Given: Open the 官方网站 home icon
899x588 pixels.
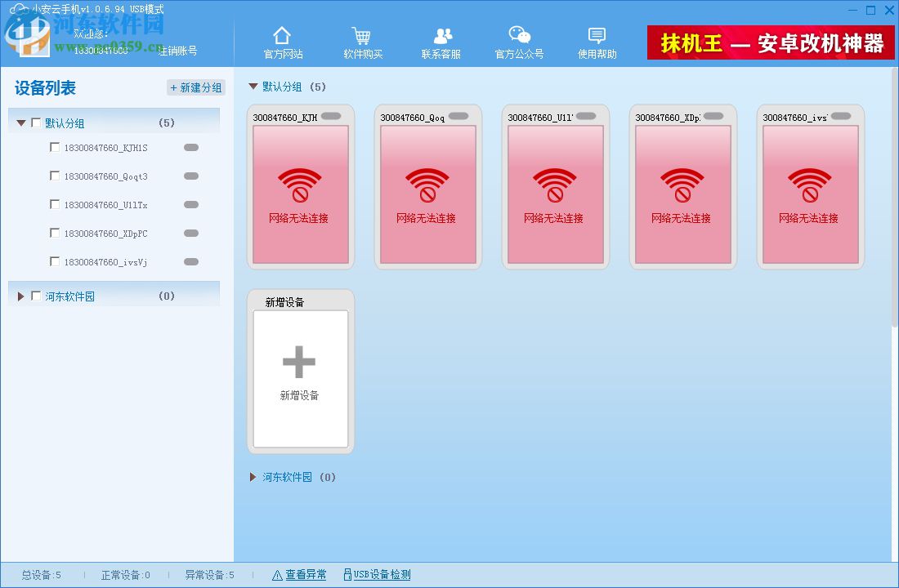Looking at the screenshot, I should click(281, 36).
